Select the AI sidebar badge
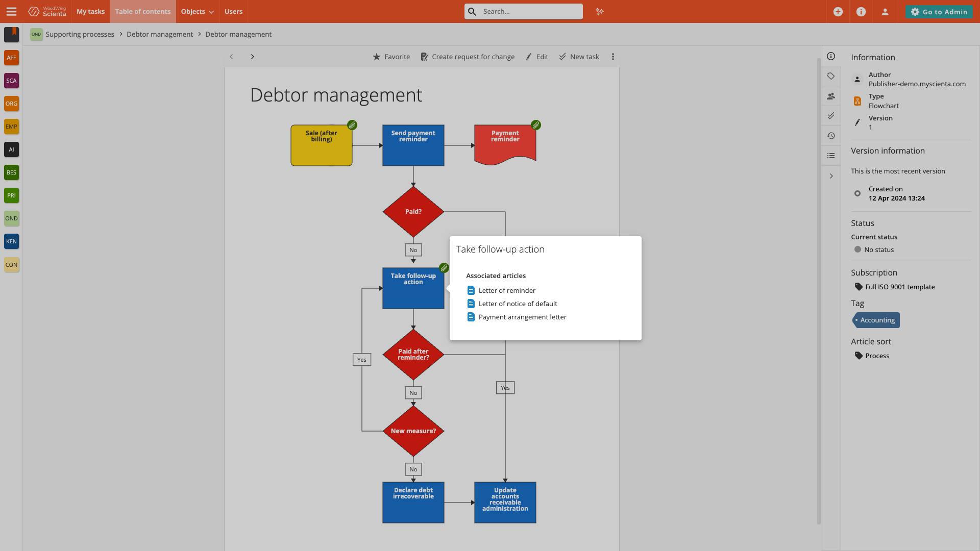Viewport: 980px width, 551px height. coord(11,149)
